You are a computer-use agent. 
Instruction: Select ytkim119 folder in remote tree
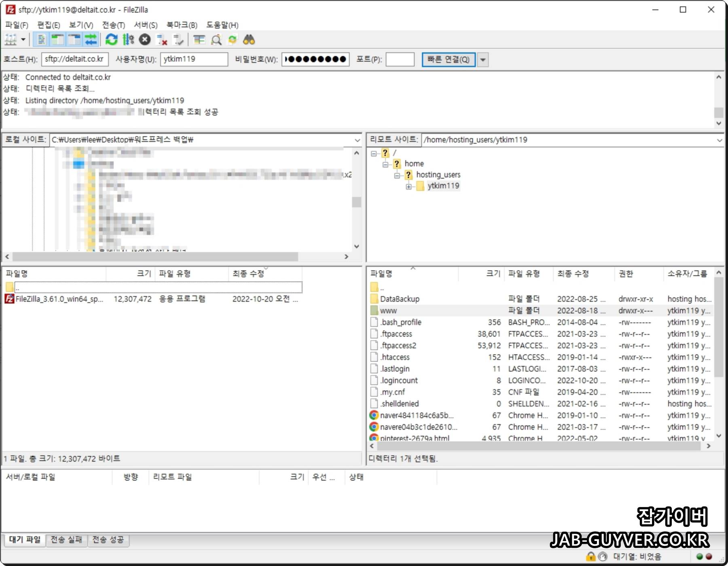click(x=443, y=186)
